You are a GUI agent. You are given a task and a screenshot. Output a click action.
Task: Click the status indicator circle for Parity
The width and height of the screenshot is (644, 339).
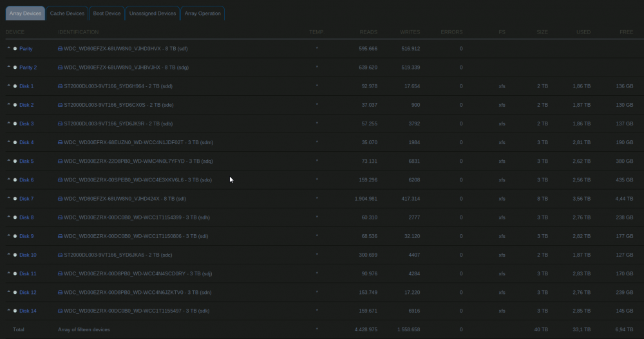point(15,48)
